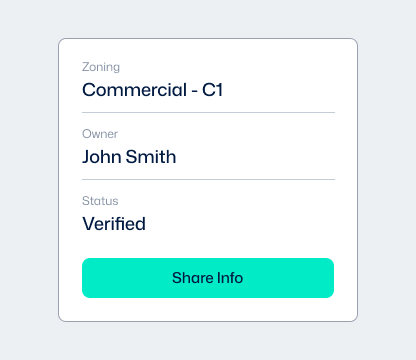Click the Share Info button
416x360 pixels.
tap(208, 278)
